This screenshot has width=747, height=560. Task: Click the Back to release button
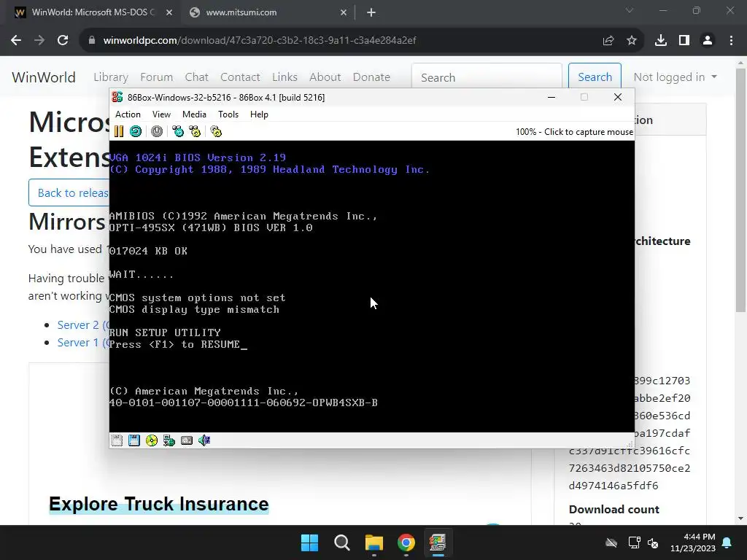click(x=69, y=192)
